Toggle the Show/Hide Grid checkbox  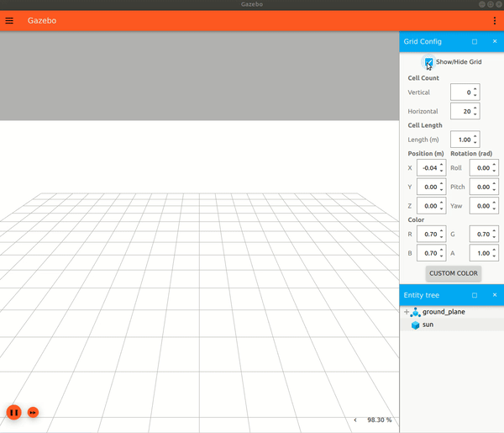tap(428, 61)
